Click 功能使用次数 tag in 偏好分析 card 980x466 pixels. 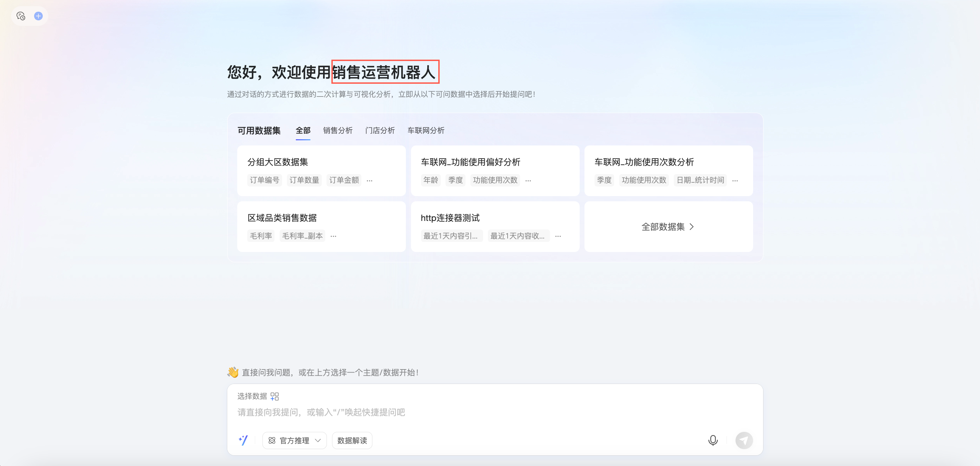coord(495,180)
